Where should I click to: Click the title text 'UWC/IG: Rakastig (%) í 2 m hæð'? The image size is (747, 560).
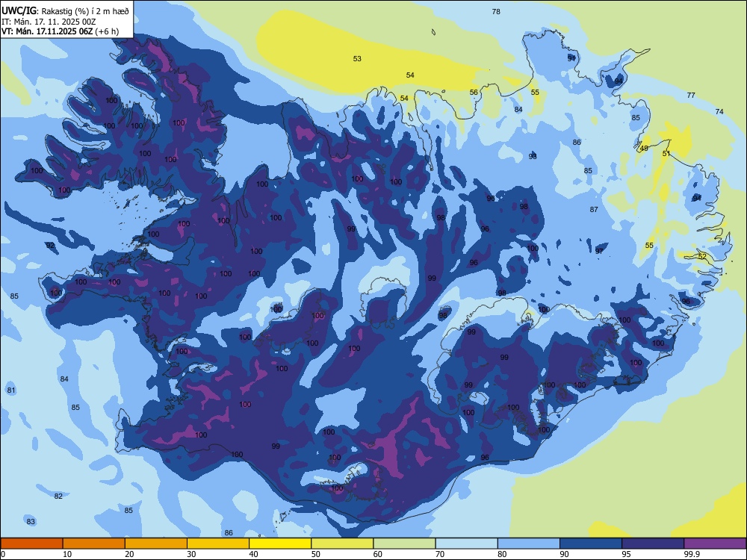click(65, 11)
